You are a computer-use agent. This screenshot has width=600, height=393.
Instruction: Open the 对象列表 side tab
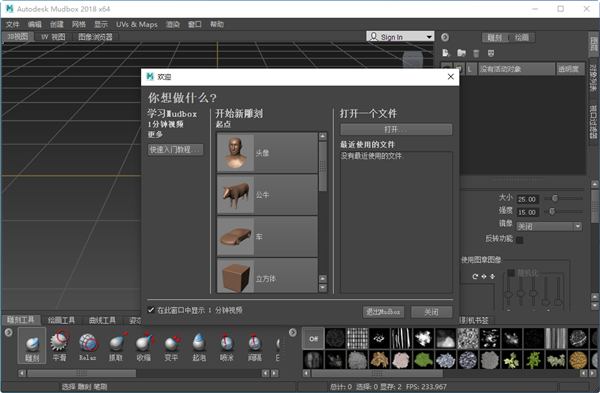tap(593, 78)
